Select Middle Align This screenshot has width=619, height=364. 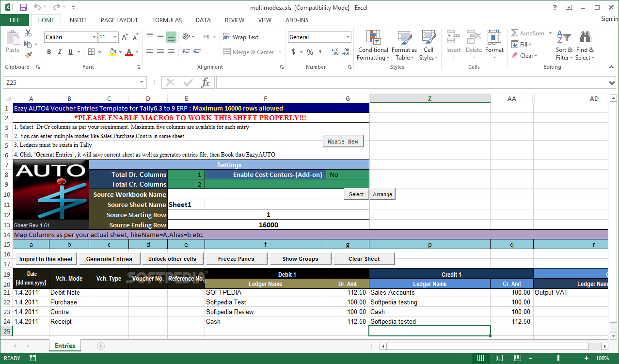(160, 37)
